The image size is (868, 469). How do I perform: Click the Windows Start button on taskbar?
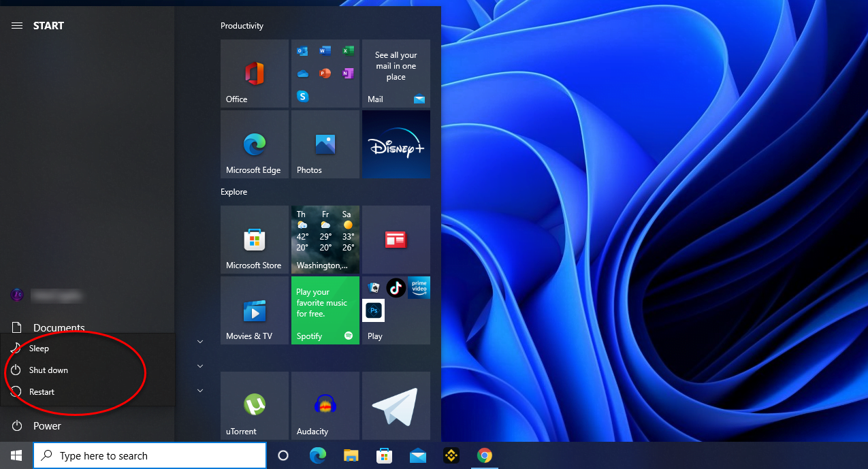tap(16, 455)
